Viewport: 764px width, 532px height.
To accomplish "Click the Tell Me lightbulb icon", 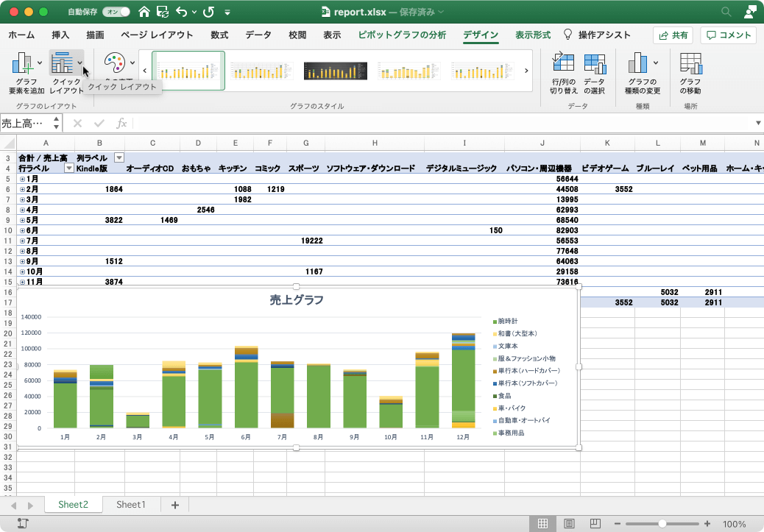I will [x=567, y=34].
